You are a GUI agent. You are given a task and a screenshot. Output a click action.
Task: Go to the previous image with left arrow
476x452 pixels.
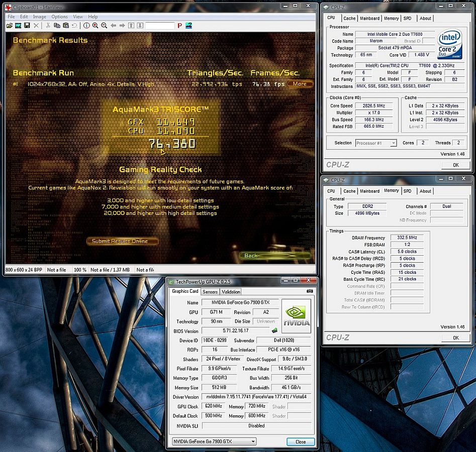(x=113, y=26)
